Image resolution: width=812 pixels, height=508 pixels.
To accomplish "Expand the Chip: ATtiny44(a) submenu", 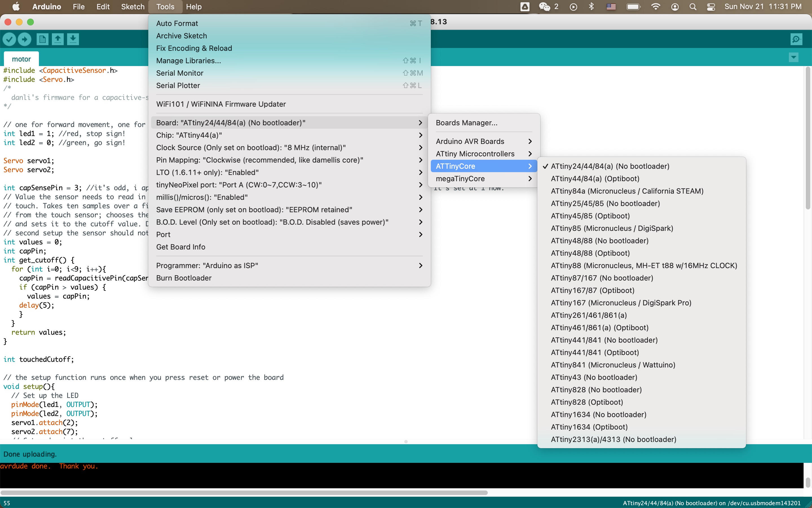I will coord(289,135).
